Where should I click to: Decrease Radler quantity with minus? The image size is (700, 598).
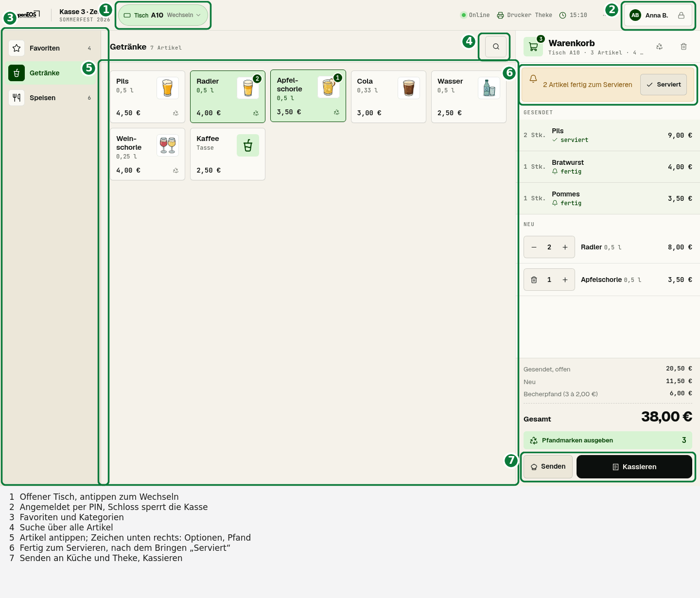coord(534,247)
